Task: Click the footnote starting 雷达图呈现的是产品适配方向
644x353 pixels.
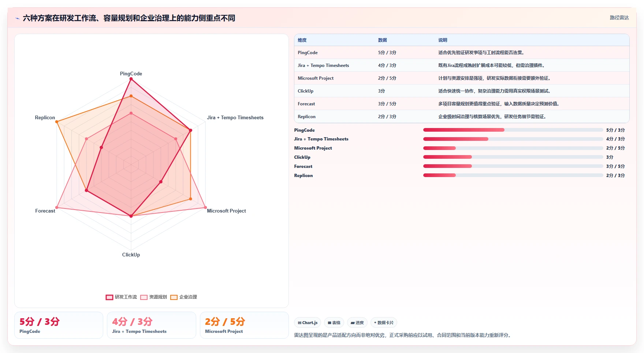Action: coord(403,335)
